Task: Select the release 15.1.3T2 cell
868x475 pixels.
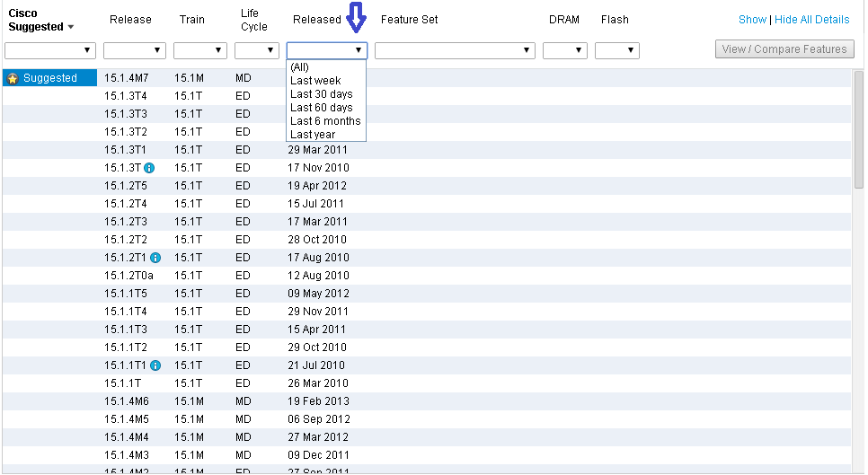Action: 126,132
